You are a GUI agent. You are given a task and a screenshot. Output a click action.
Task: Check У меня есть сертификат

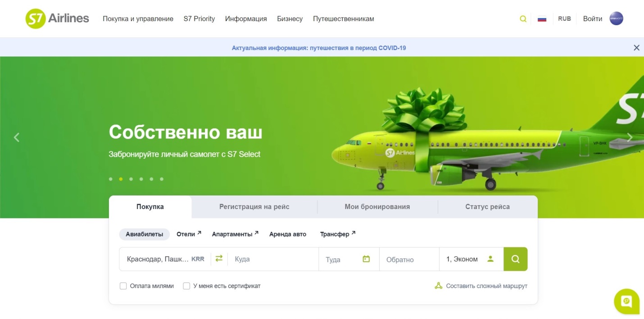(186, 286)
